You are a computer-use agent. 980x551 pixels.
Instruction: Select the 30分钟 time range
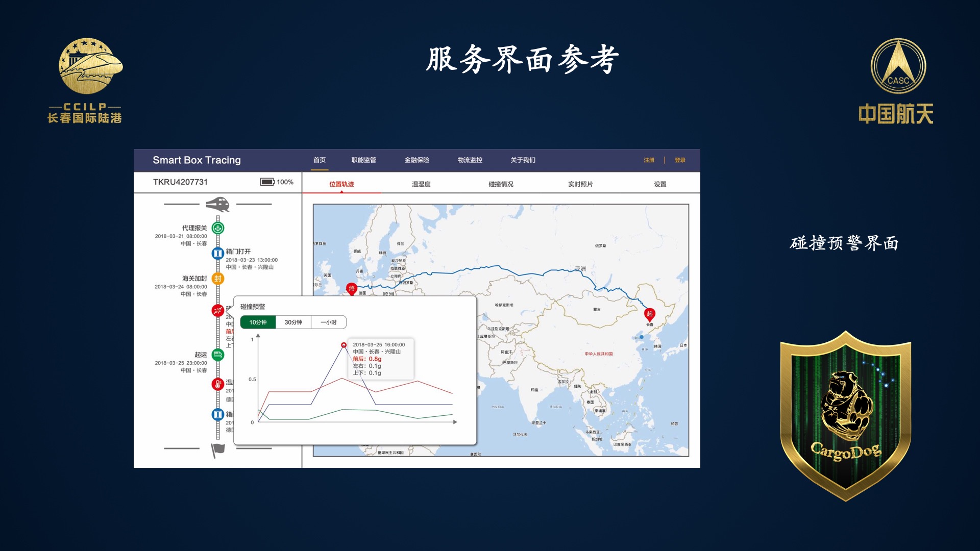point(293,322)
